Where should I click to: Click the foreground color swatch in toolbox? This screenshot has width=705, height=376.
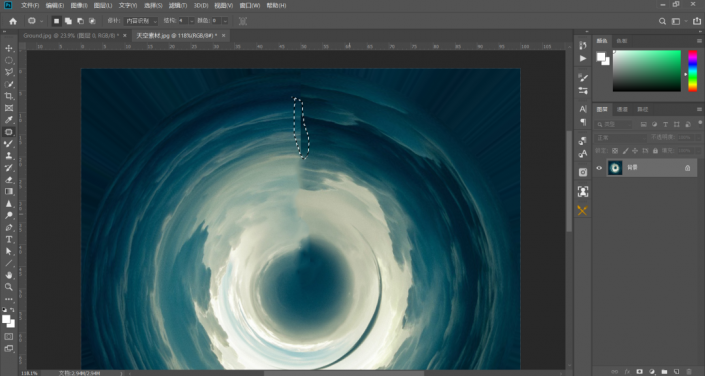6,319
